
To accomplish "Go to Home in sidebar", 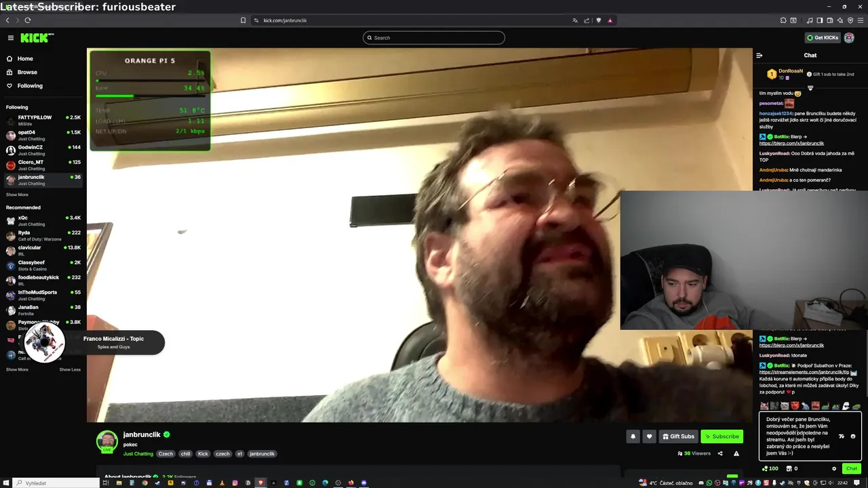I will [x=20, y=59].
